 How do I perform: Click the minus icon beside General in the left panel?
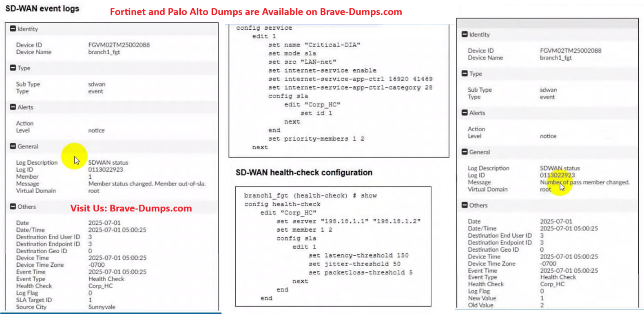(13, 146)
